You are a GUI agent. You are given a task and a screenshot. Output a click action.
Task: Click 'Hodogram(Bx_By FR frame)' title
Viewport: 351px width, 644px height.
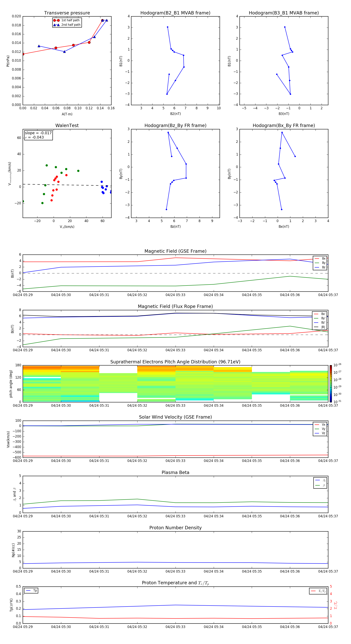coord(284,125)
